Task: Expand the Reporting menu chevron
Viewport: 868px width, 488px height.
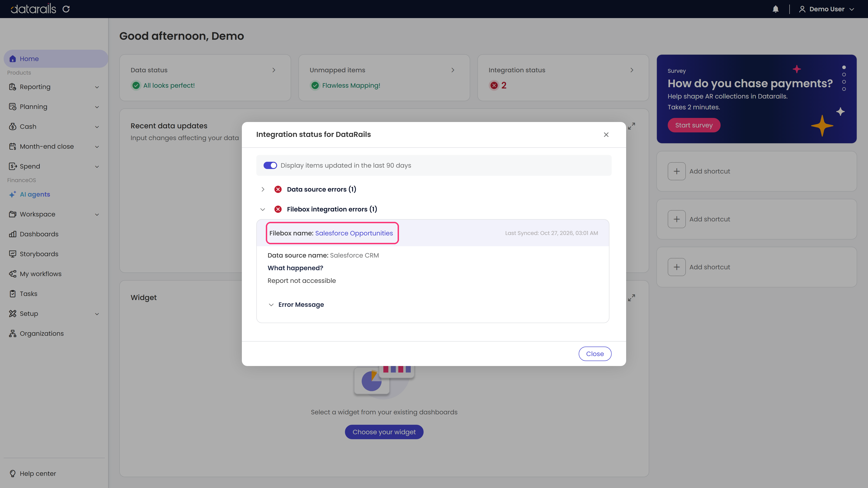Action: (x=97, y=87)
